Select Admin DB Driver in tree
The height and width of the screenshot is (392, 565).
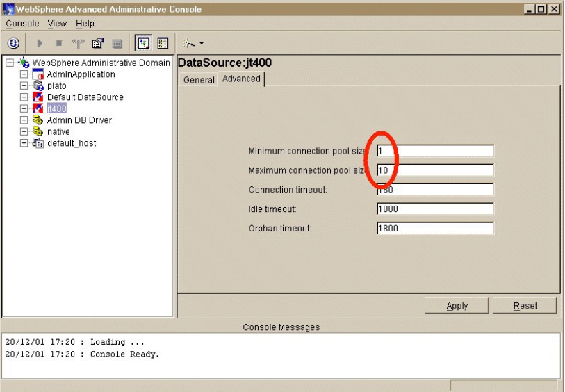tap(79, 120)
